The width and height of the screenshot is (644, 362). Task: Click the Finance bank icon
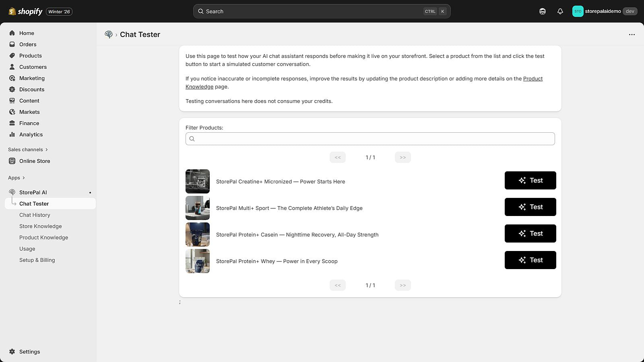pos(12,123)
